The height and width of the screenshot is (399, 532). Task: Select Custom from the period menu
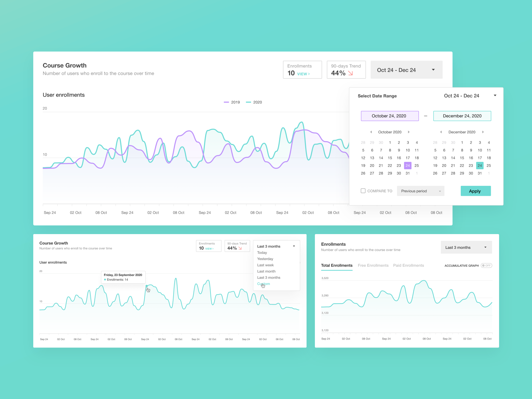click(263, 284)
